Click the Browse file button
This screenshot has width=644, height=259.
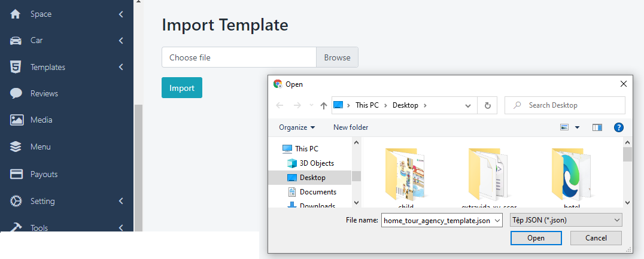(337, 57)
